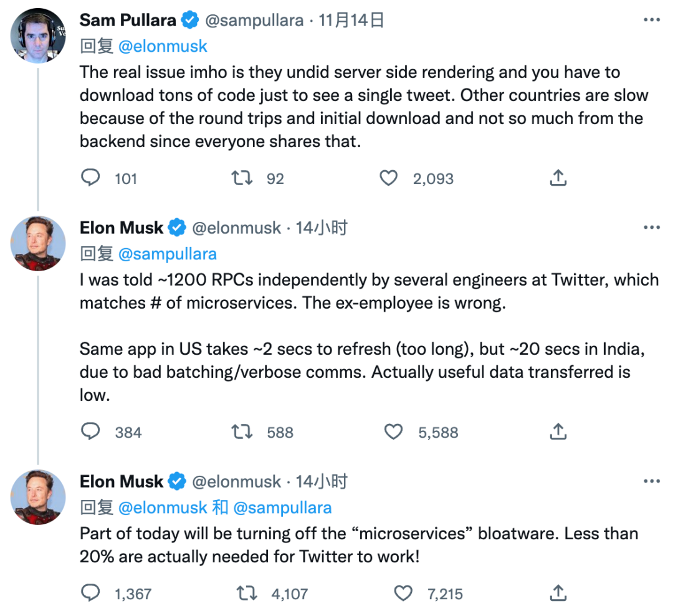This screenshot has width=673, height=616.
Task: Like Sam Pullara's tweet with 2,093 likes
Action: [x=389, y=178]
